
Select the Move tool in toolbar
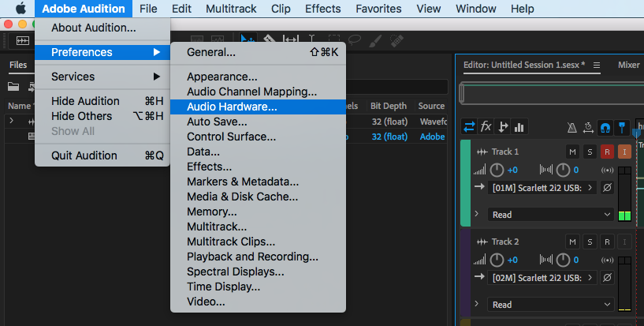point(248,40)
